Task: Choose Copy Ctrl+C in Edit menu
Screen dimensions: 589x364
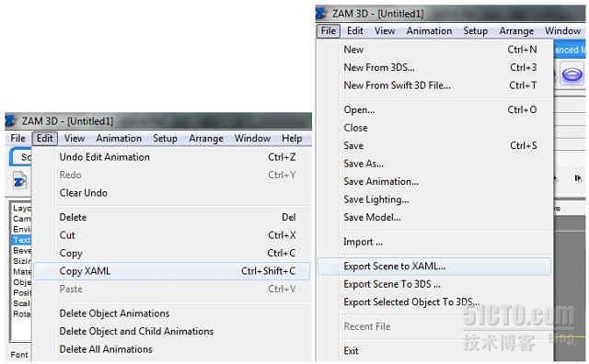Action: click(x=172, y=254)
